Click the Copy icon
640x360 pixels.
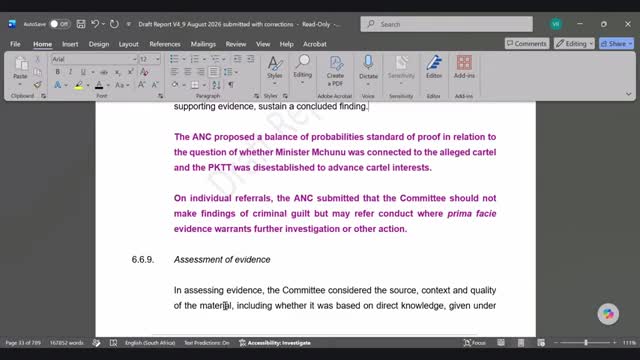37,72
